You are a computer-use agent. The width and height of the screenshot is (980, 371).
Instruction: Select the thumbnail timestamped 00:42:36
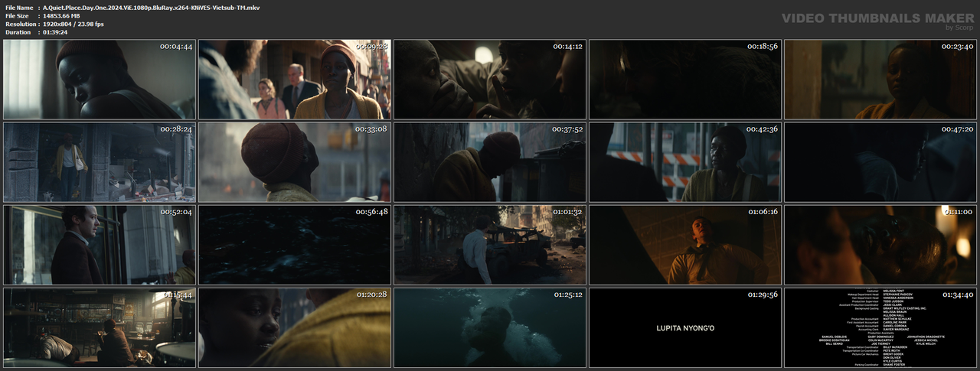(685, 162)
